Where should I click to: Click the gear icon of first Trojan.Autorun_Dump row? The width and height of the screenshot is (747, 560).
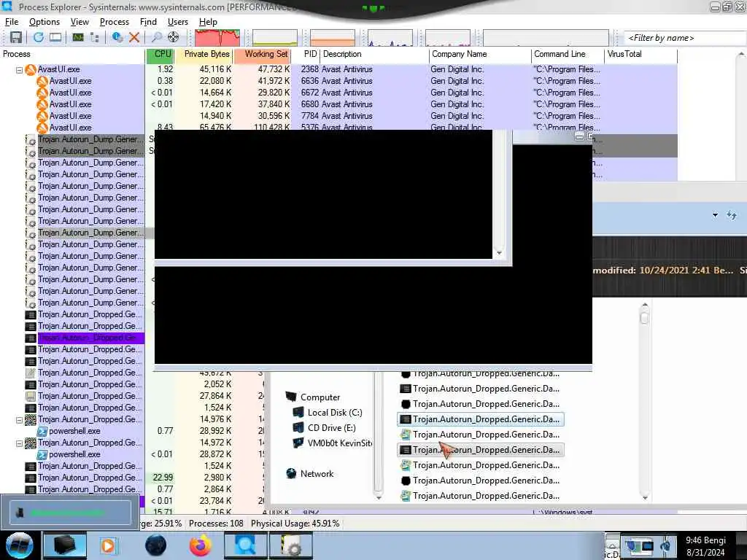pyautogui.click(x=31, y=140)
